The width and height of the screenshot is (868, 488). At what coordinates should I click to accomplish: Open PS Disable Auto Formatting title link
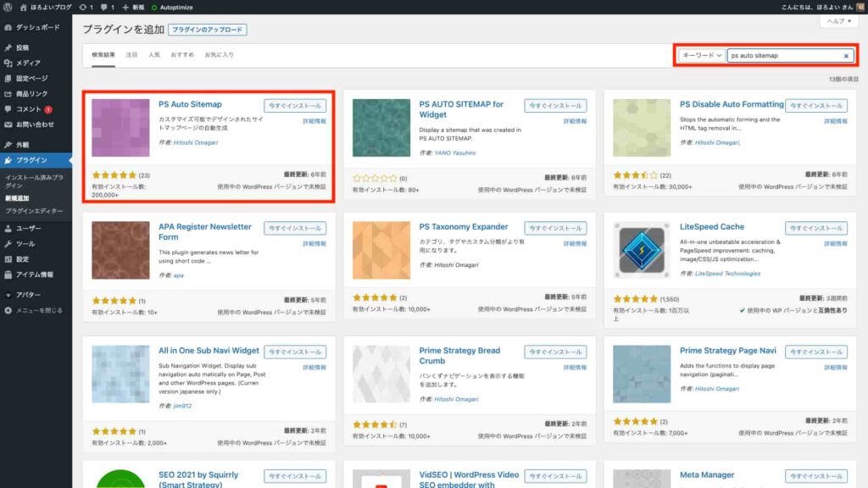coord(732,104)
